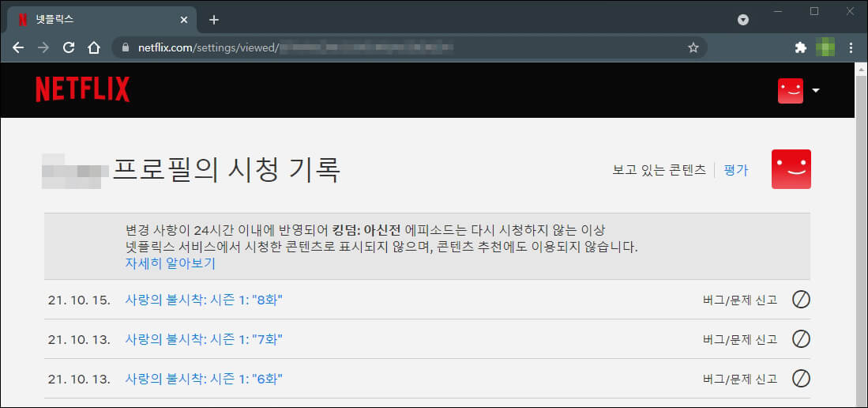Open 사랑의 불시착 시즌 1 8화 link
Screen dimensions: 868x408
pos(205,300)
